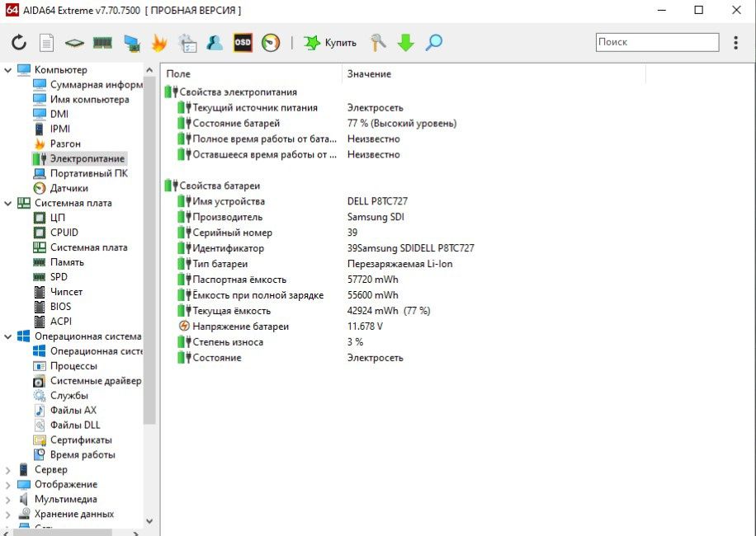The width and height of the screenshot is (756, 536).
Task: Open the OSD panel icon
Action: click(x=243, y=42)
